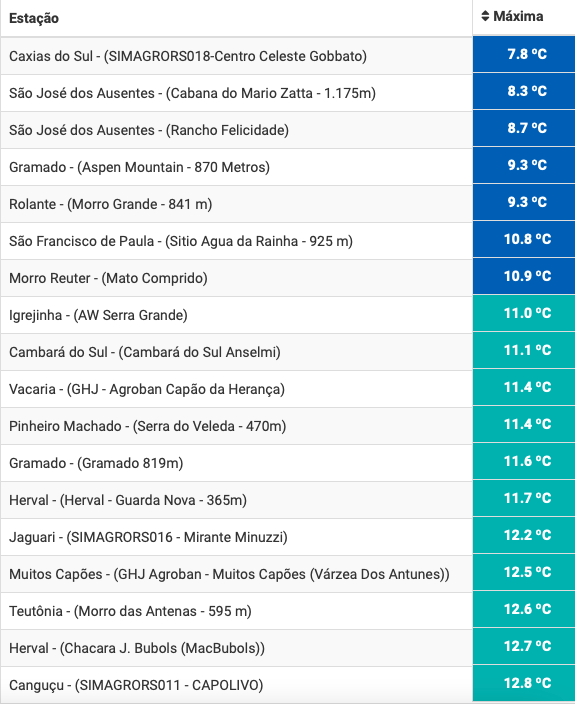Open Jaguari Mirante Minuzzi station entry
The width and height of the screenshot is (575, 704).
(x=148, y=537)
